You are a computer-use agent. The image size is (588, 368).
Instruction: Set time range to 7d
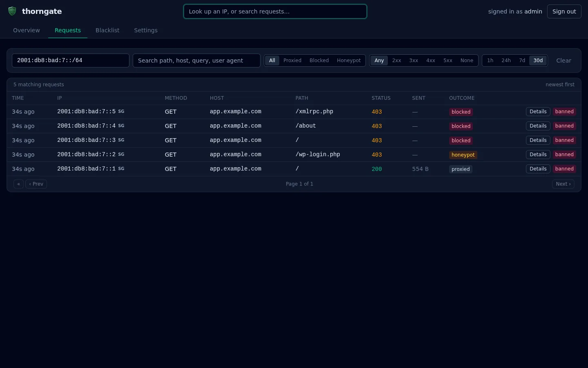522,61
